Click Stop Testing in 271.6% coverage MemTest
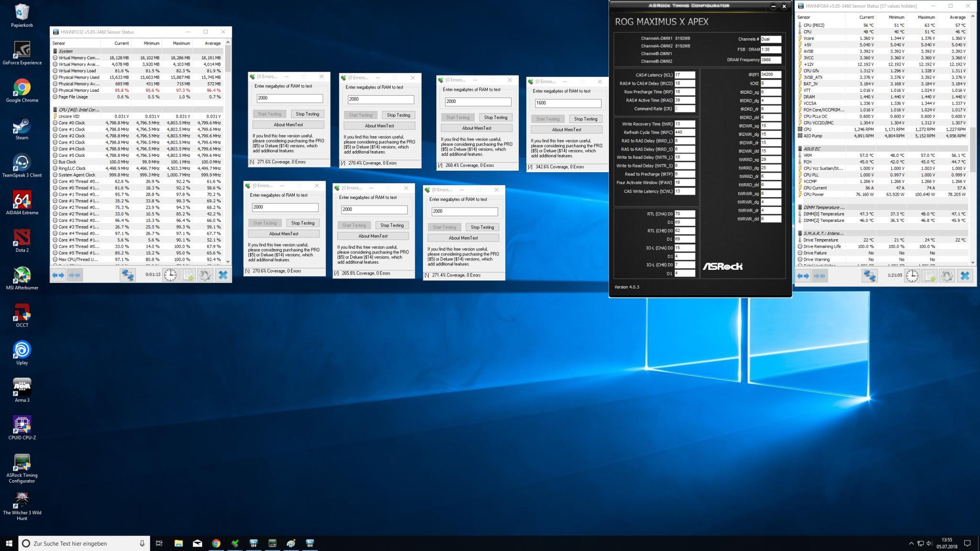The height and width of the screenshot is (551, 980). click(307, 114)
